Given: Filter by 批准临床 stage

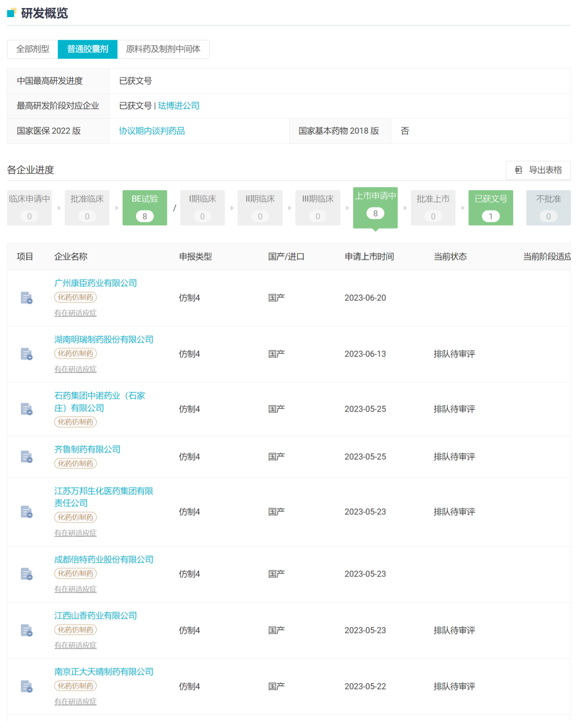Looking at the screenshot, I should click(87, 208).
